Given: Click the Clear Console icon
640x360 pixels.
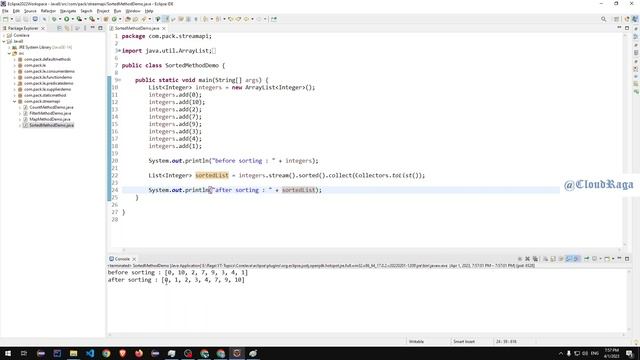Looking at the screenshot, I should tap(545, 259).
